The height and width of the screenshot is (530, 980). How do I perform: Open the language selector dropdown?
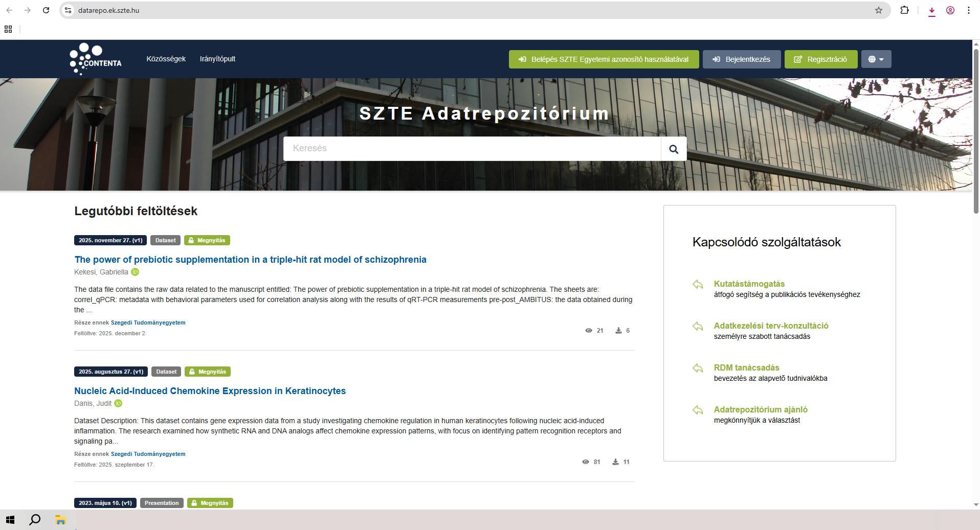point(876,59)
